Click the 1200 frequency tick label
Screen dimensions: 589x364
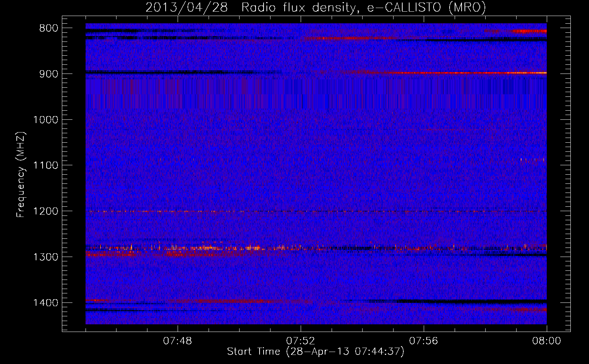(46, 211)
